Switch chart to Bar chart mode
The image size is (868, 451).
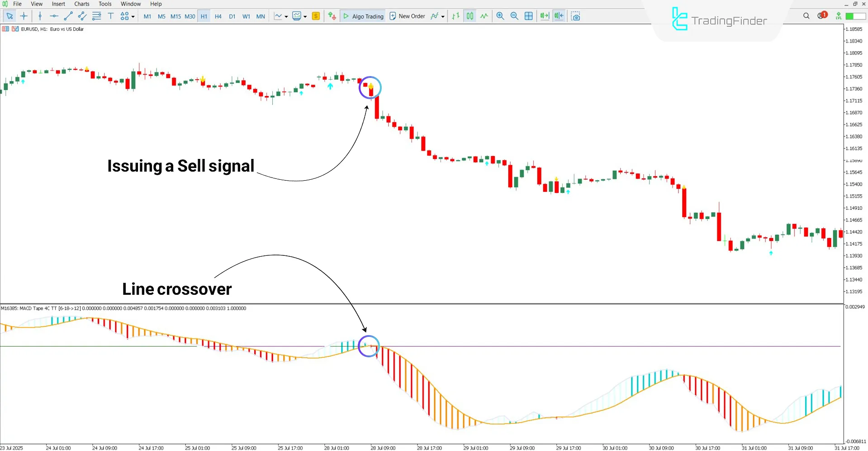click(455, 16)
